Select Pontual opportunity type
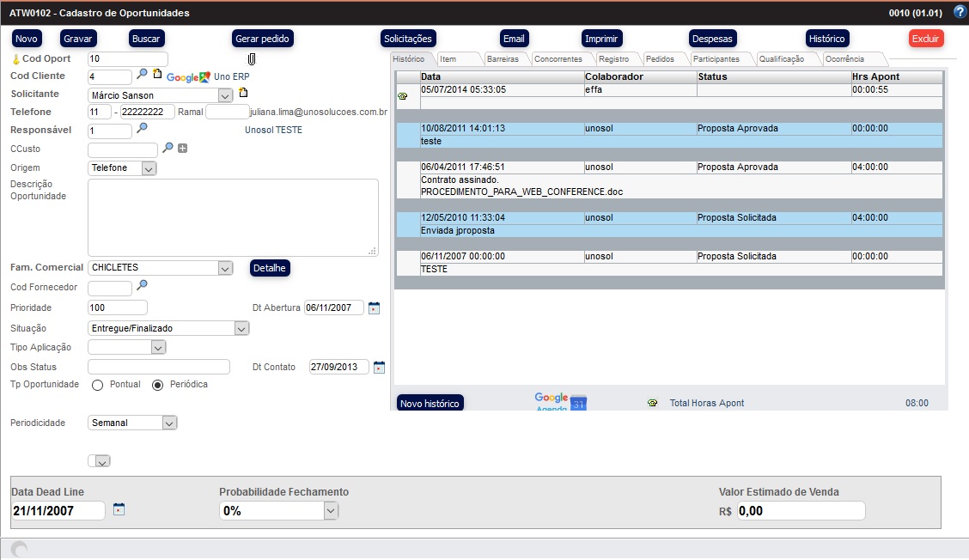The image size is (969, 560). click(97, 385)
